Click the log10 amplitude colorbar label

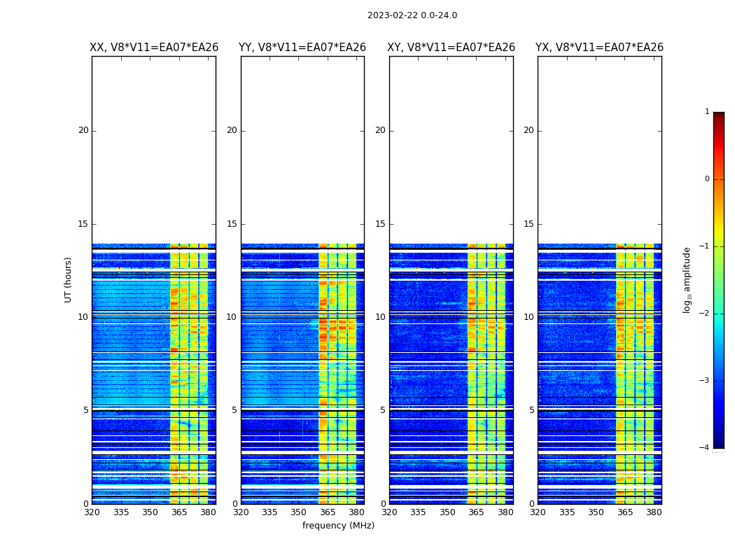click(687, 280)
